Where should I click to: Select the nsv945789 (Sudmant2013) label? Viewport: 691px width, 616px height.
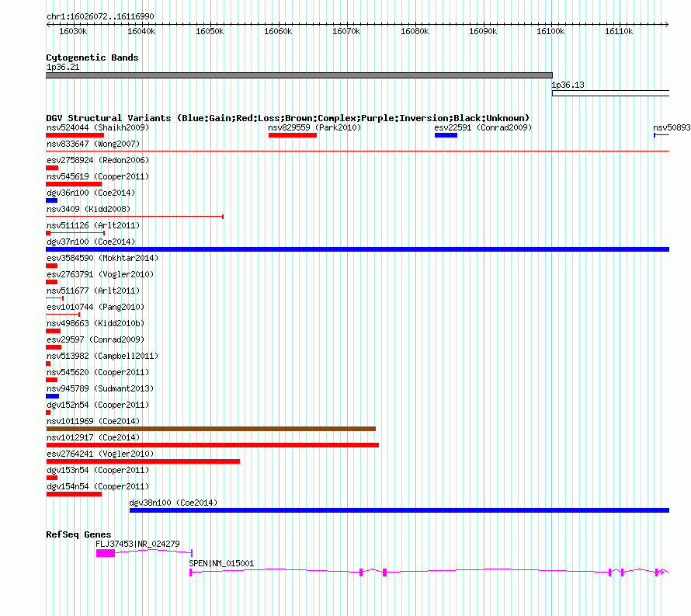[100, 388]
